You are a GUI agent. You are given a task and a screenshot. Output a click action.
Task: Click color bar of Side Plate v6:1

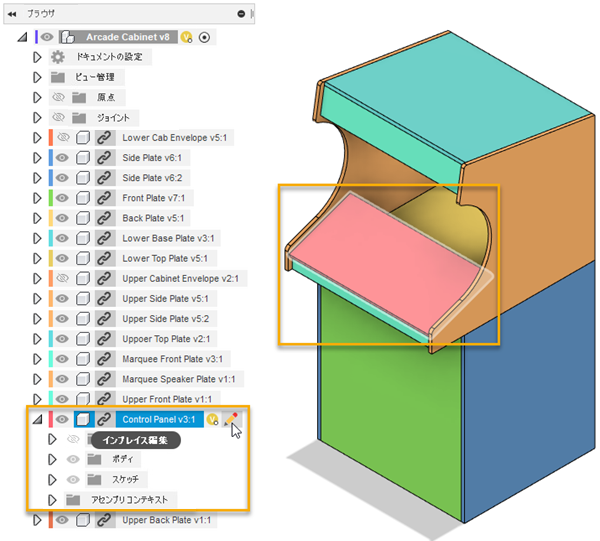[51, 158]
